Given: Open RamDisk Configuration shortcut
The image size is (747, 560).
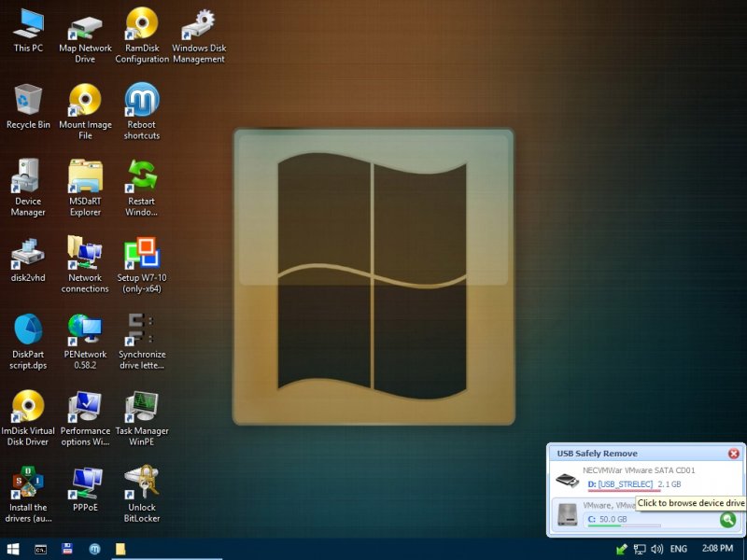Looking at the screenshot, I should tap(142, 35).
